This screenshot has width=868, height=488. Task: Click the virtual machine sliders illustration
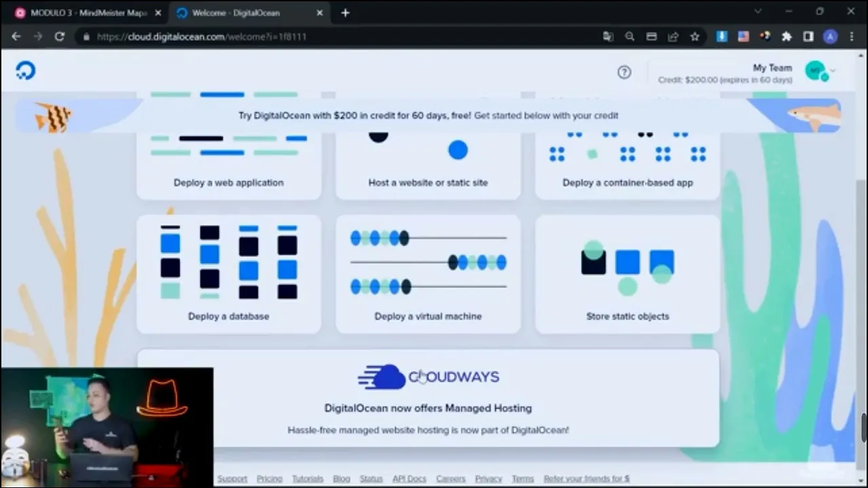point(428,262)
